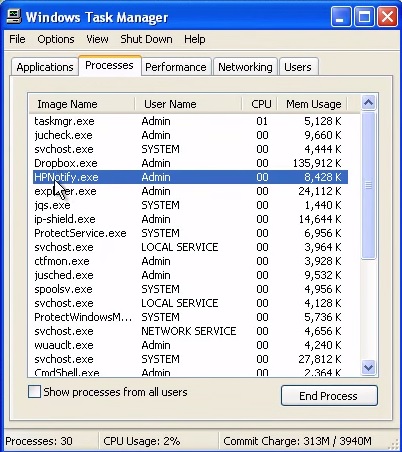Close the Task Manager window
Image resolution: width=402 pixels, height=452 pixels.
pos(387,16)
